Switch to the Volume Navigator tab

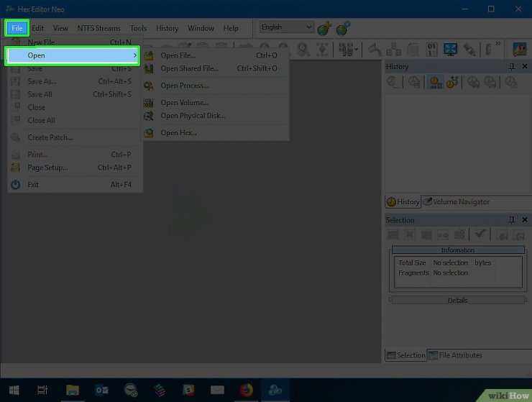click(456, 201)
